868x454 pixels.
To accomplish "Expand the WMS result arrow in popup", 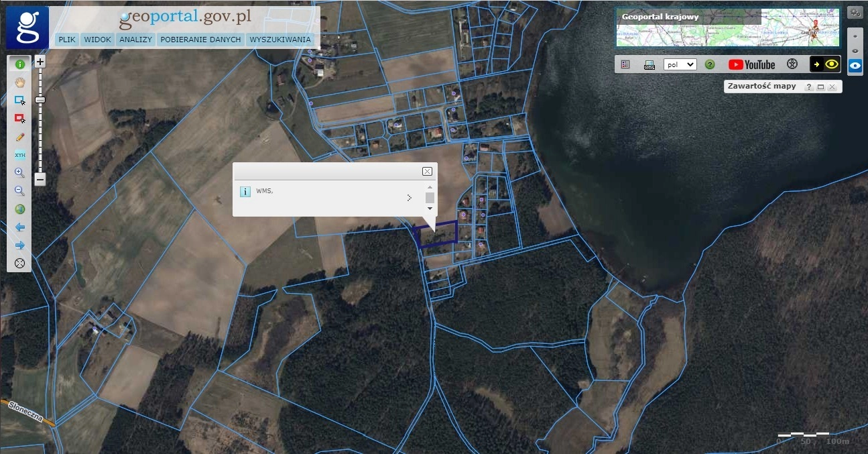I will 409,198.
